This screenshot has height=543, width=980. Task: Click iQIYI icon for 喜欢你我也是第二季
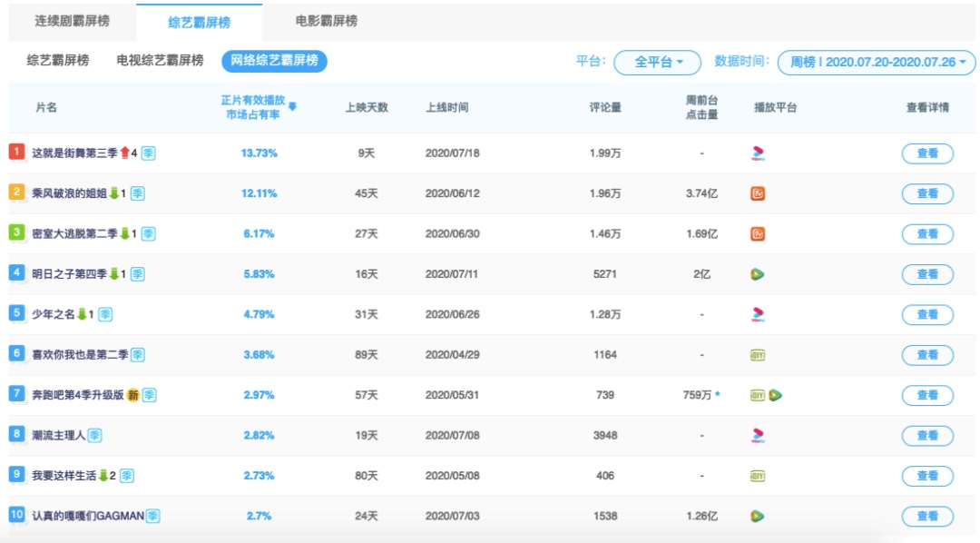click(x=758, y=355)
